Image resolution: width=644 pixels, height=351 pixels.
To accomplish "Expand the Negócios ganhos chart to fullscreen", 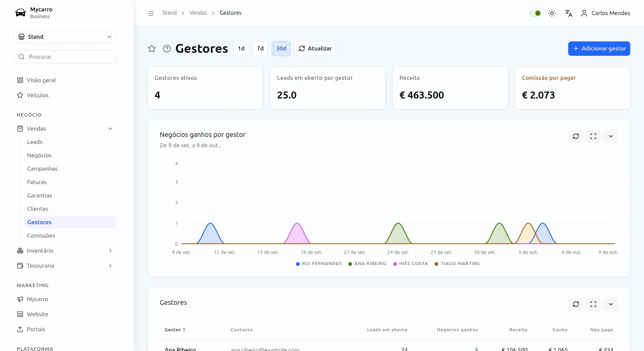I will (x=593, y=136).
